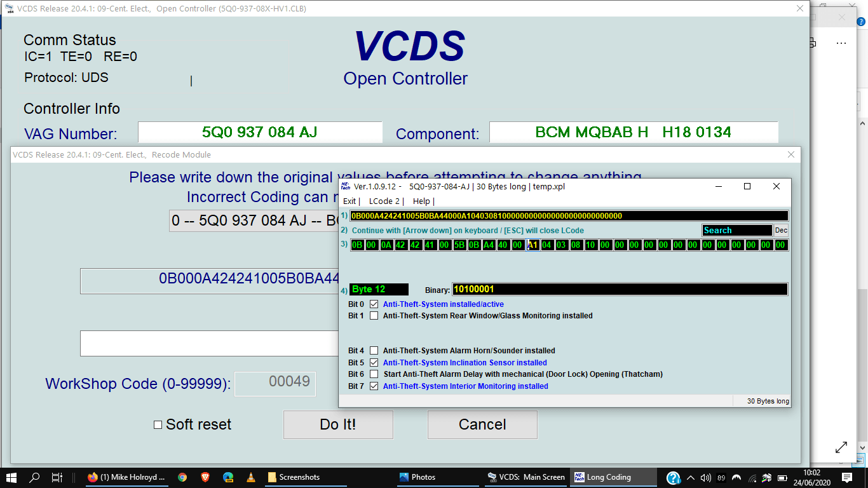The height and width of the screenshot is (488, 868).
Task: Show hidden system tray icons
Action: (691, 477)
